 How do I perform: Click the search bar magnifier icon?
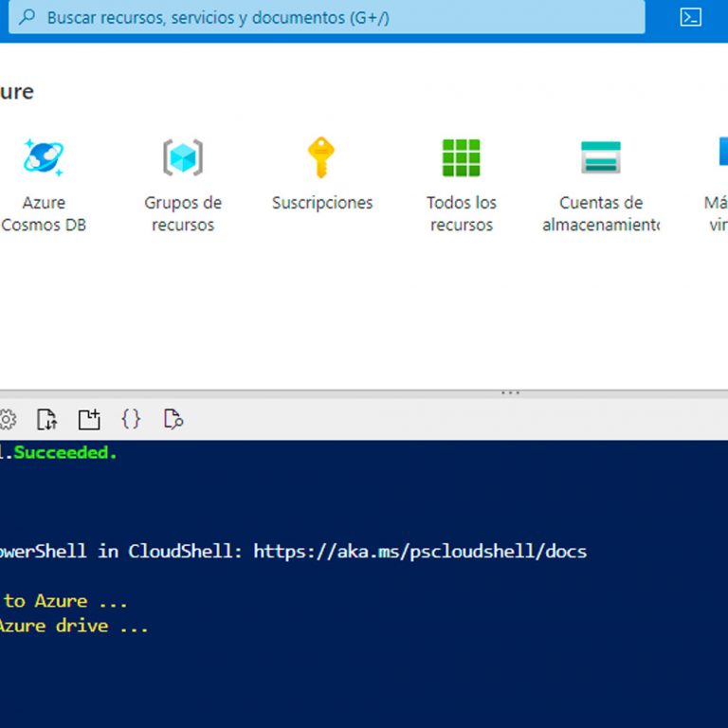27,17
